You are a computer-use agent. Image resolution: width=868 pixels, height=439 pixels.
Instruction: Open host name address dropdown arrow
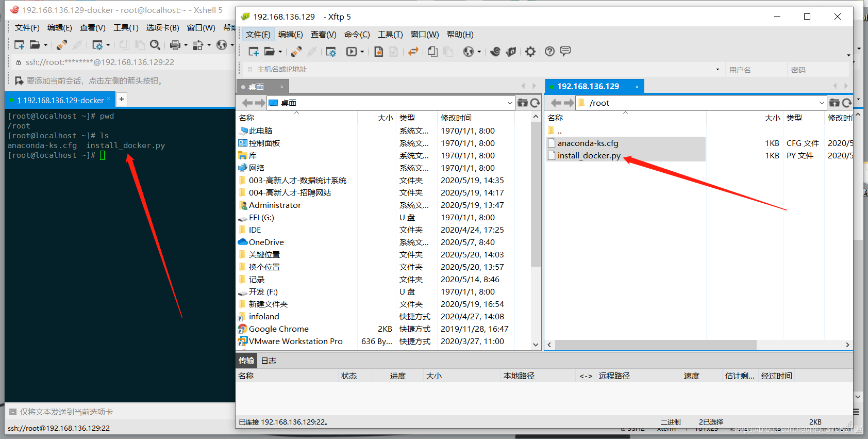coord(717,69)
